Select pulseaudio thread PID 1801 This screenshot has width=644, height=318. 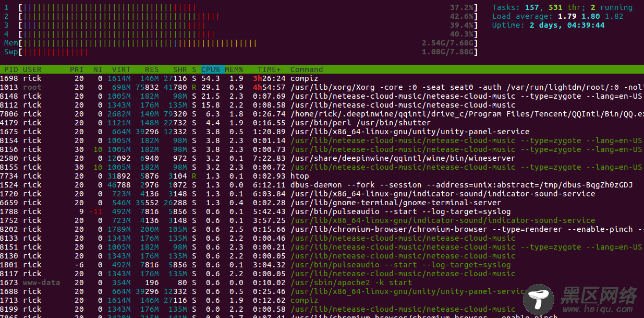[322, 265]
